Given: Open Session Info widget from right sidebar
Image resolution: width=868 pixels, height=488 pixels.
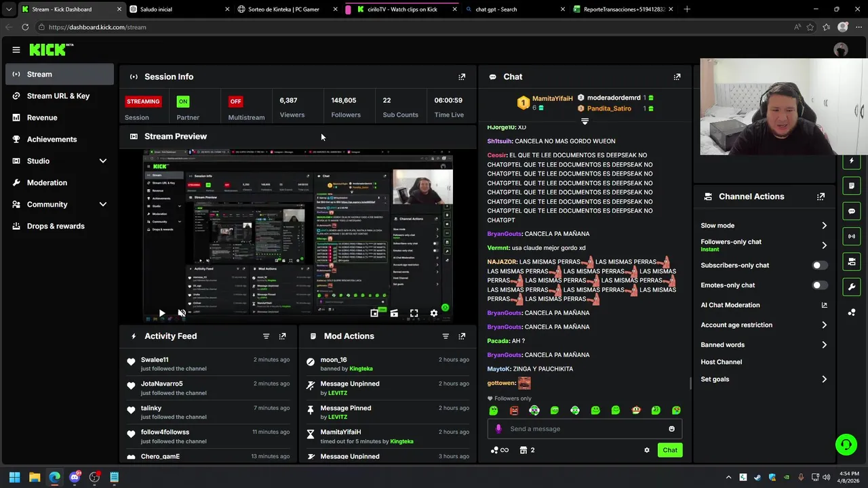Looking at the screenshot, I should click(x=852, y=236).
